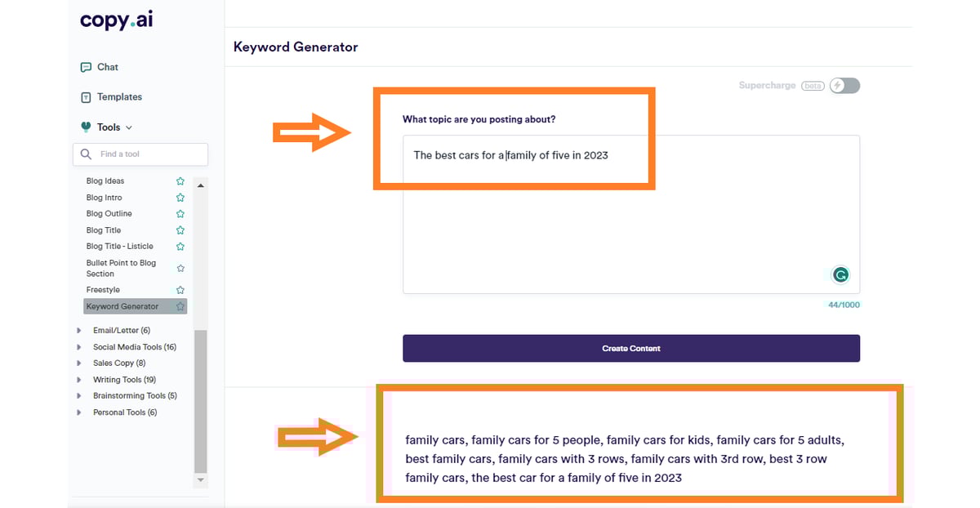Screen dimensions: 980x508
Task: Star the Bullet Point to Blog Section tool
Action: [180, 268]
